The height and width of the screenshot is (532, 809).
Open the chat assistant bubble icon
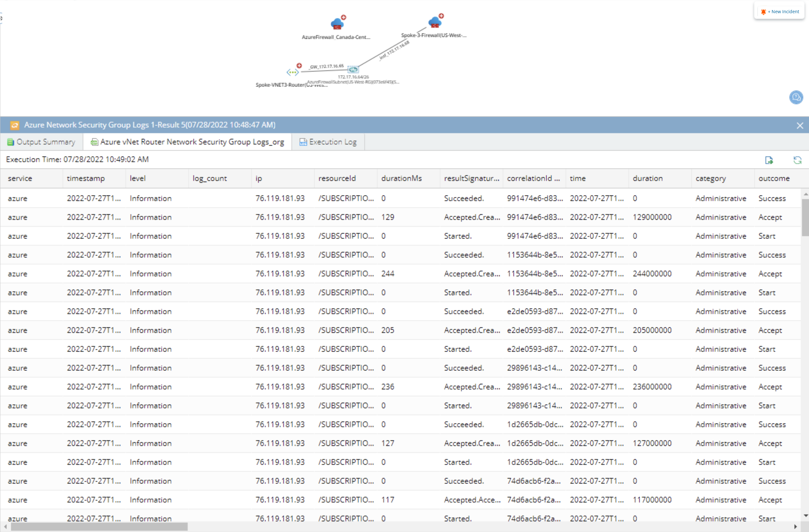coord(796,97)
